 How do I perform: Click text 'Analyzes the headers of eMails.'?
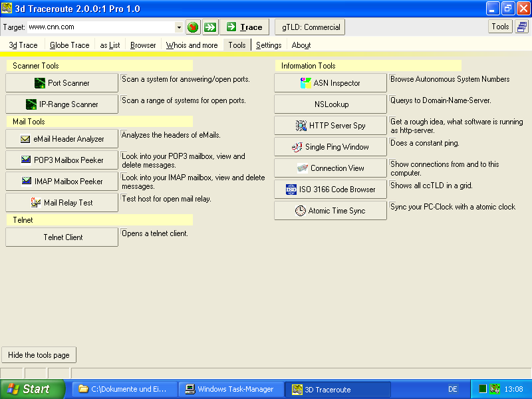pos(171,135)
